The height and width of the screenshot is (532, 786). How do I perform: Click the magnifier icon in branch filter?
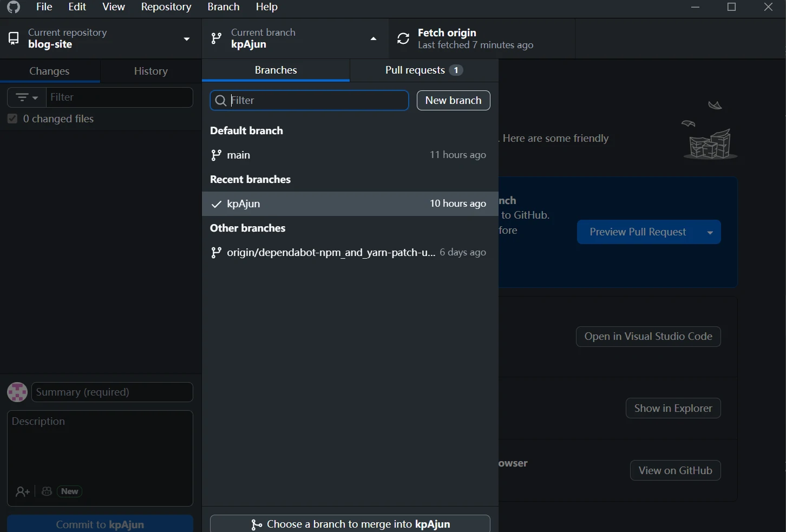pyautogui.click(x=220, y=100)
